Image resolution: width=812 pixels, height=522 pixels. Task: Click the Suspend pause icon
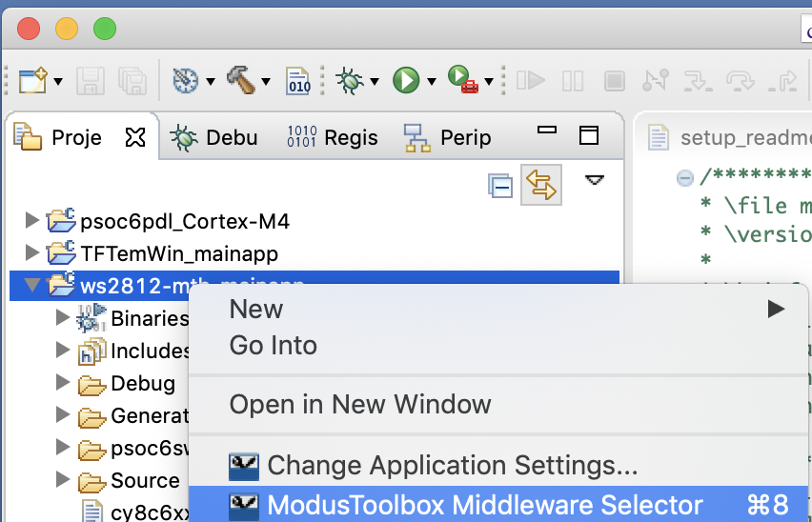[x=573, y=81]
